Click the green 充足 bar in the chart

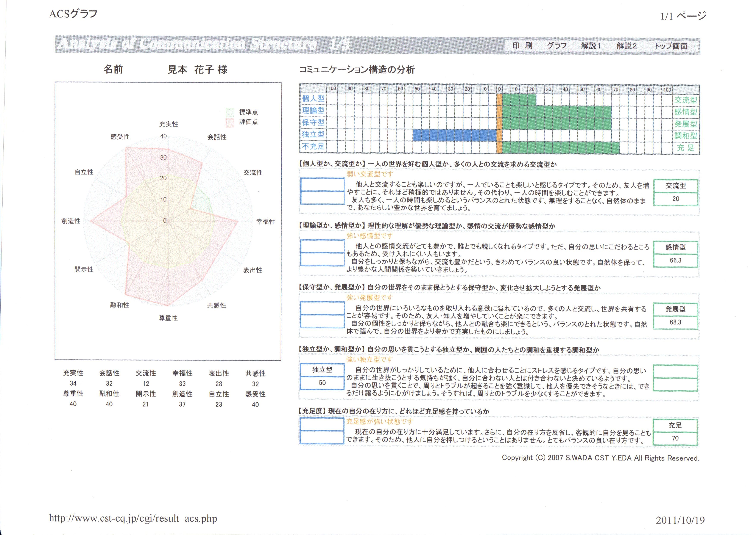pyautogui.click(x=561, y=147)
